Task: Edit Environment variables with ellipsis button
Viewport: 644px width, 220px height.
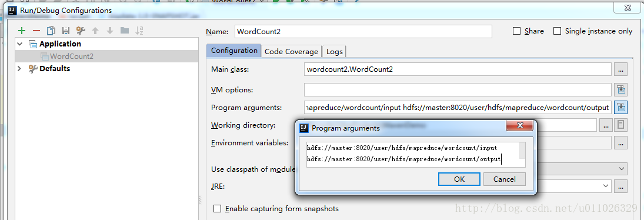Action: pos(620,143)
